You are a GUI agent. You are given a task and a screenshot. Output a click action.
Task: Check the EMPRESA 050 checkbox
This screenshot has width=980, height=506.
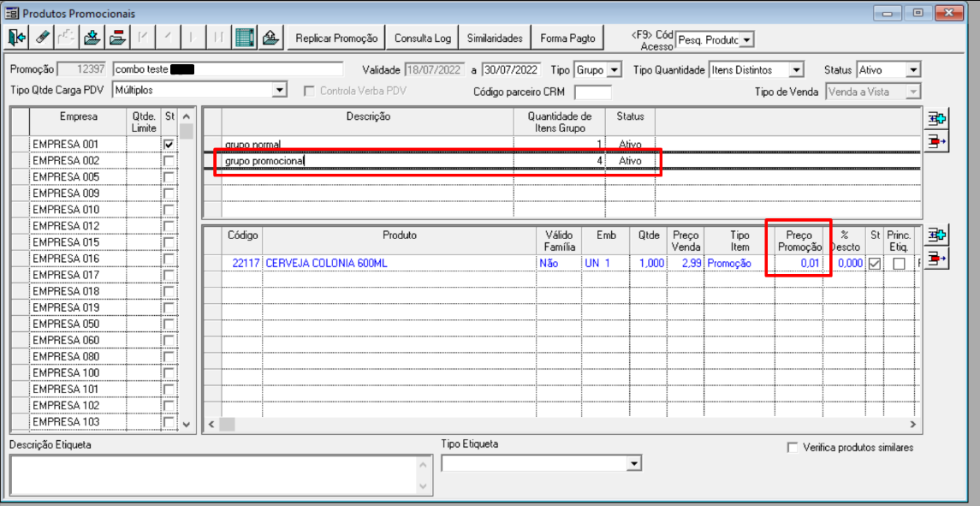click(168, 324)
